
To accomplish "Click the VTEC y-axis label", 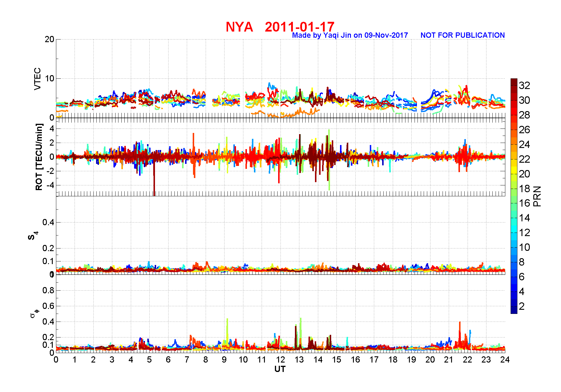I will [x=37, y=79].
